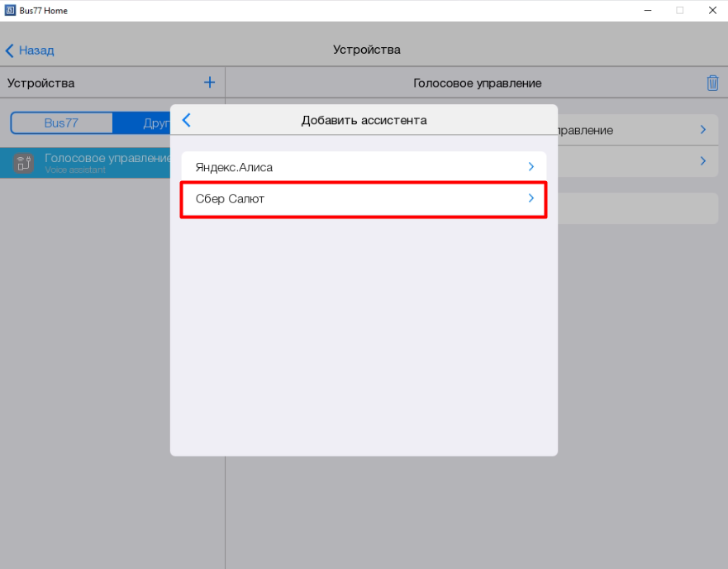
Task: Select the Другие segment tab
Action: click(155, 123)
